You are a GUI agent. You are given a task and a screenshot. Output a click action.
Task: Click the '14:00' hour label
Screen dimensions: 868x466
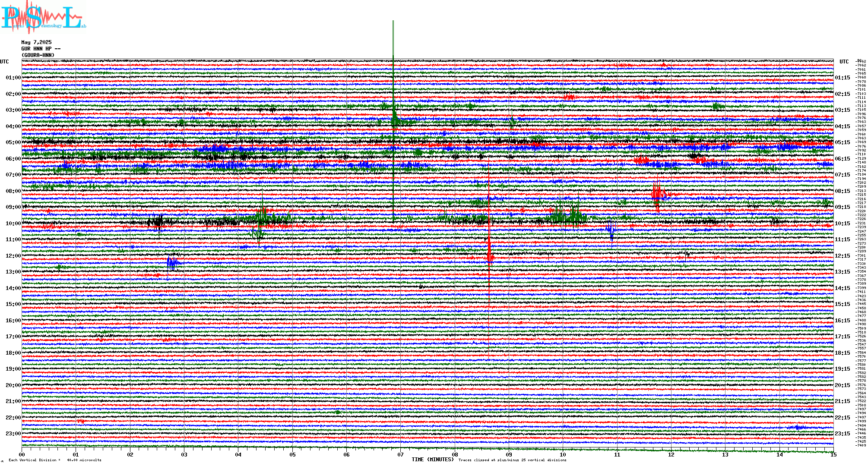tap(13, 288)
